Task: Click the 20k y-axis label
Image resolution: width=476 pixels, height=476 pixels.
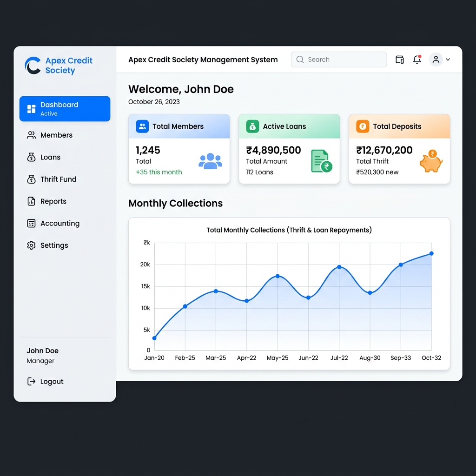Action: 145,264
